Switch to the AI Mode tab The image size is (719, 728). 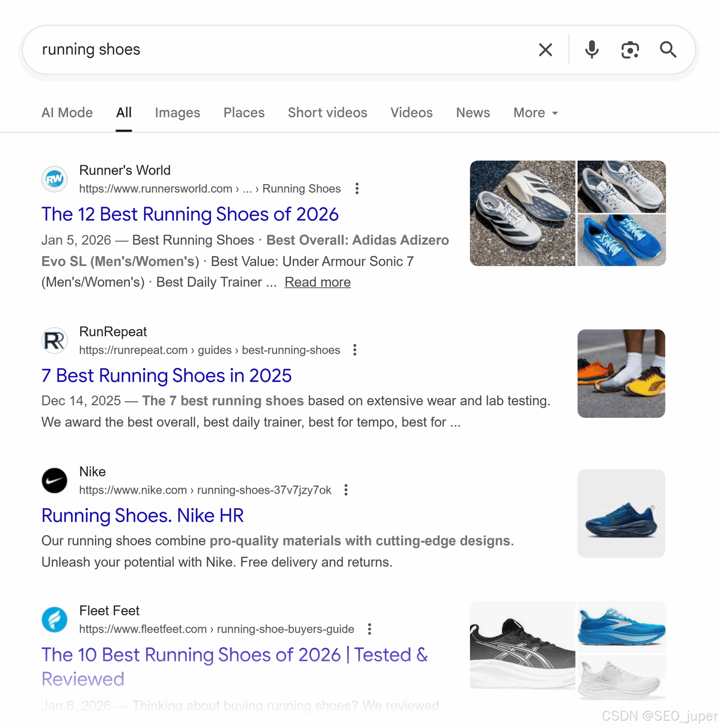coord(67,113)
